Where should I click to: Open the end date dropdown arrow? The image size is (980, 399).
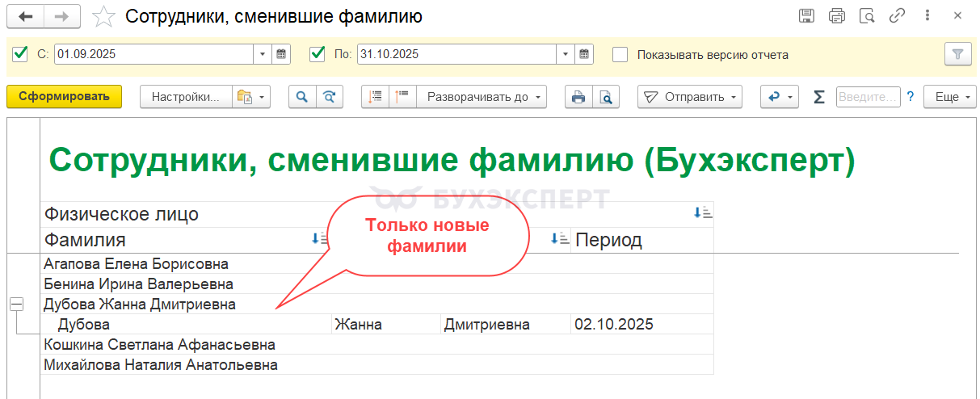pos(566,54)
